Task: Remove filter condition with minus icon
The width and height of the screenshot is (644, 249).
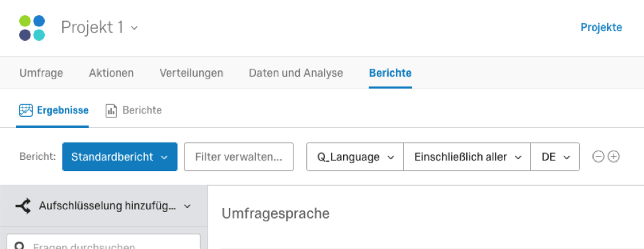Action: (598, 157)
